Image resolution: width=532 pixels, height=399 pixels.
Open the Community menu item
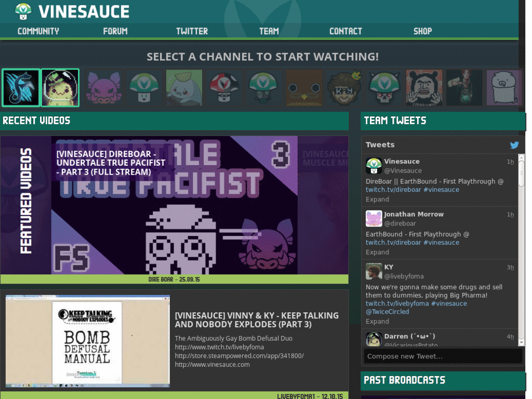point(38,31)
